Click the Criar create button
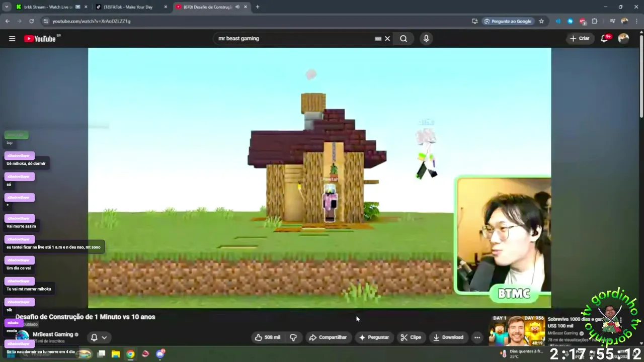Image resolution: width=644 pixels, height=362 pixels. [x=580, y=39]
